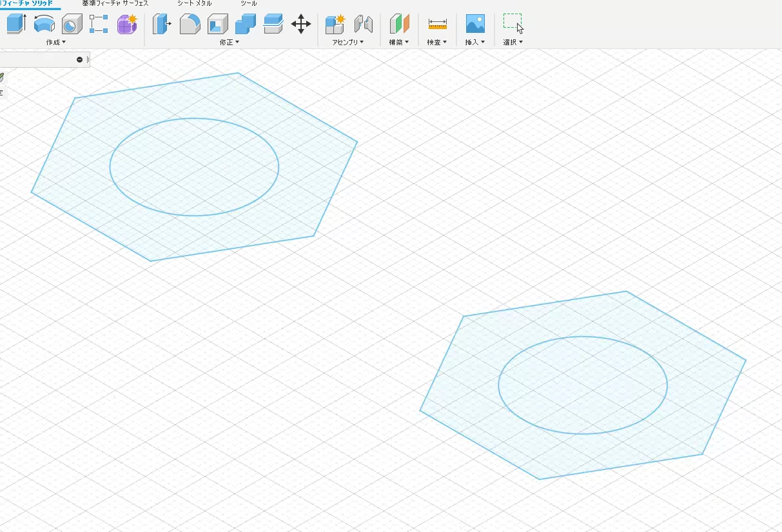Image resolution: width=782 pixels, height=532 pixels.
Task: Open the 修正 dropdown menu
Action: [x=229, y=42]
